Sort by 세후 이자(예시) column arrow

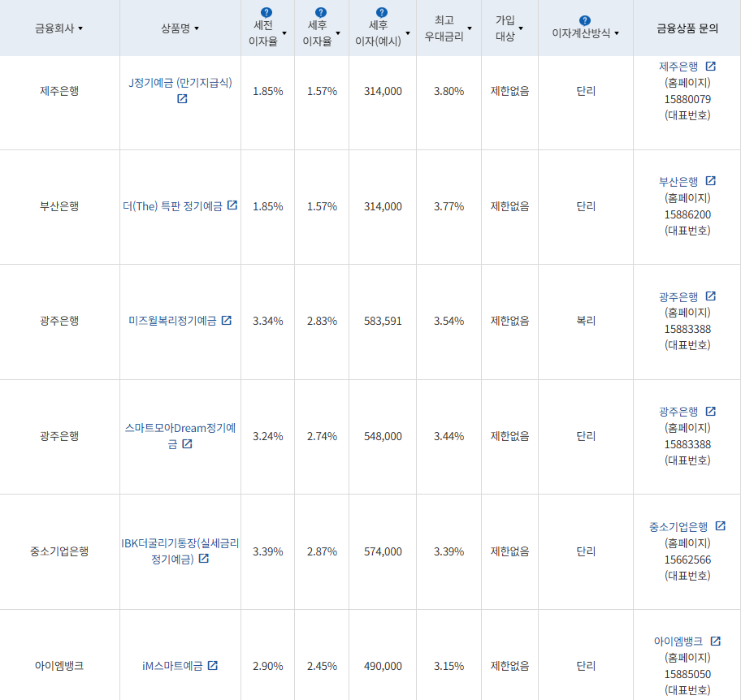[x=409, y=33]
